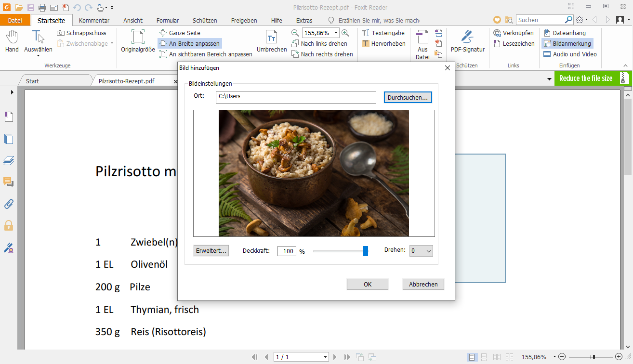Open the page number dropdown
Viewport: 633px width, 364px height.
326,357
